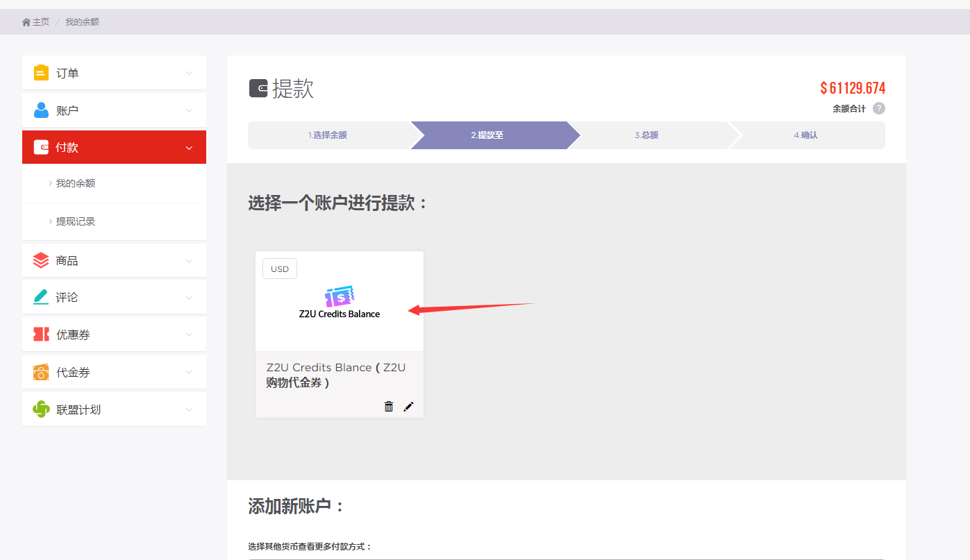Viewport: 970px width, 560px height.
Task: Click the orange 订单 clipboard icon
Action: click(x=41, y=73)
